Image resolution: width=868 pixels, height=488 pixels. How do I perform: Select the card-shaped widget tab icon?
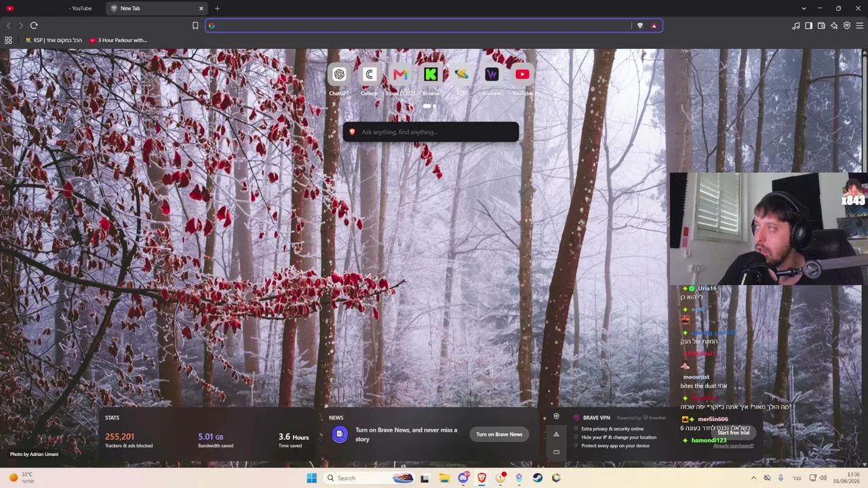click(556, 452)
